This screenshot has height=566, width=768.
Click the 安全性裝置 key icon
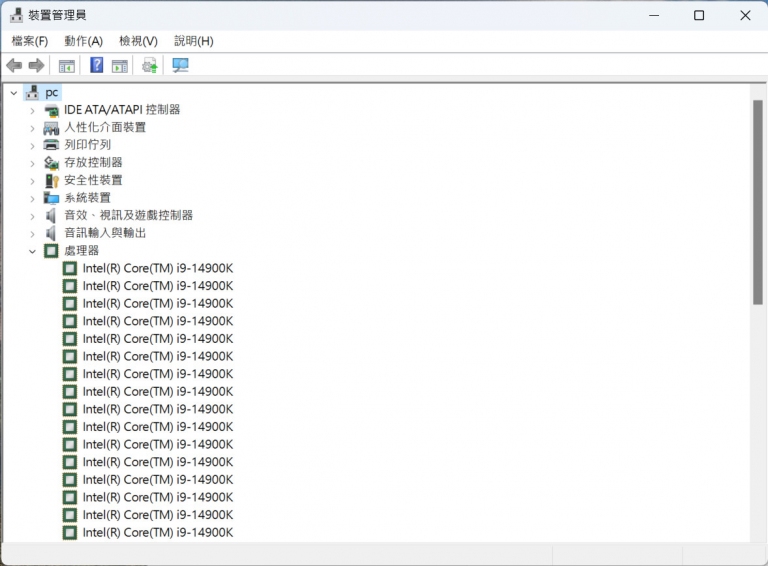(51, 181)
